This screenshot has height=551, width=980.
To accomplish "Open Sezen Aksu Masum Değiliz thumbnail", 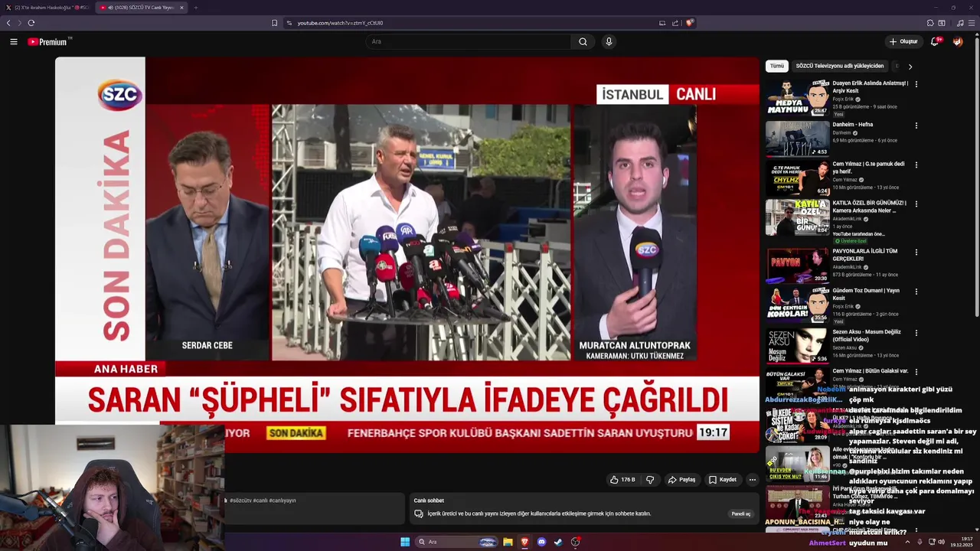I will click(797, 345).
